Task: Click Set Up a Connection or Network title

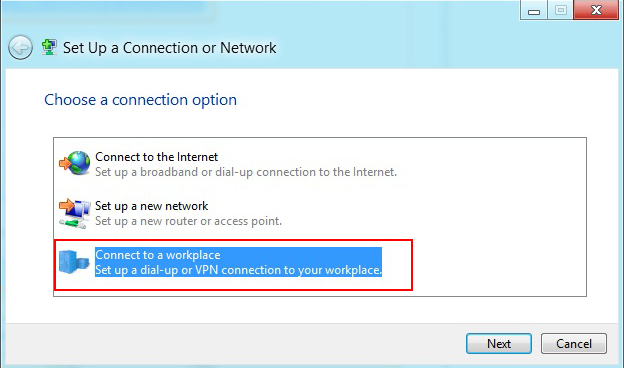Action: [170, 48]
